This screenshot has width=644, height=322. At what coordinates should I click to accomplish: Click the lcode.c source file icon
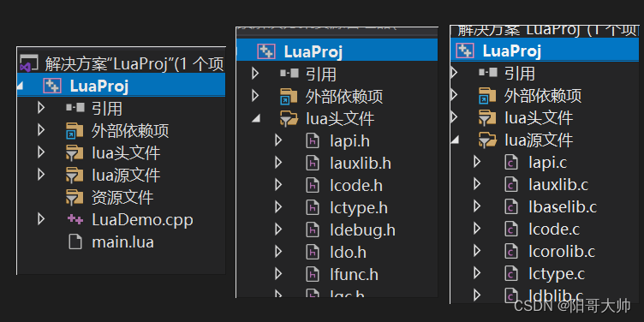click(x=511, y=229)
